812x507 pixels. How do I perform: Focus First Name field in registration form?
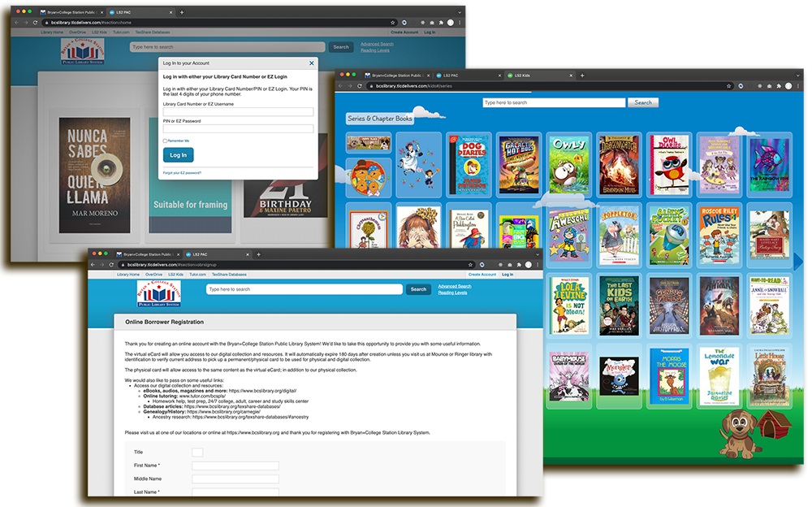[x=235, y=466]
